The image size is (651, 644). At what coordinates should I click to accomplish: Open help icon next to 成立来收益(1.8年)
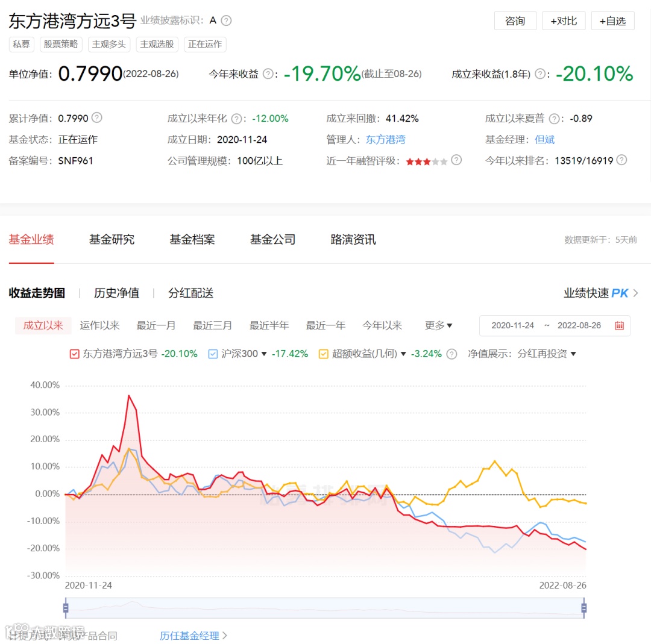point(539,74)
